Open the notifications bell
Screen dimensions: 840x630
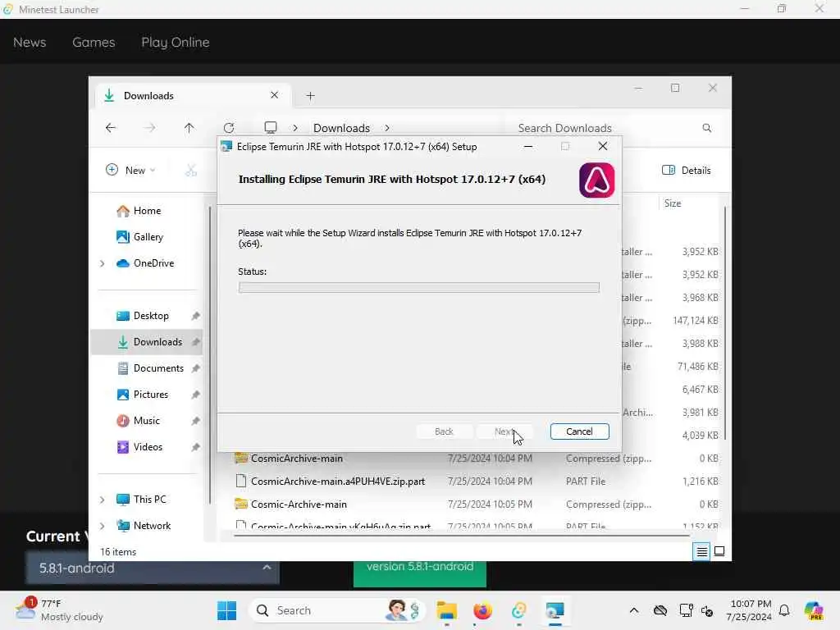tap(784, 610)
